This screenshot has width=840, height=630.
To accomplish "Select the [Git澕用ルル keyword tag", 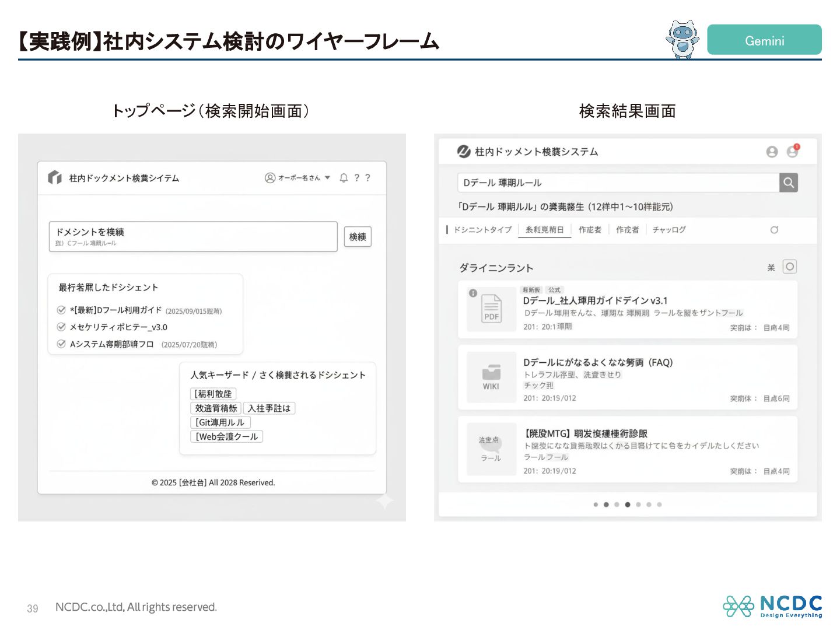I will click(x=220, y=422).
